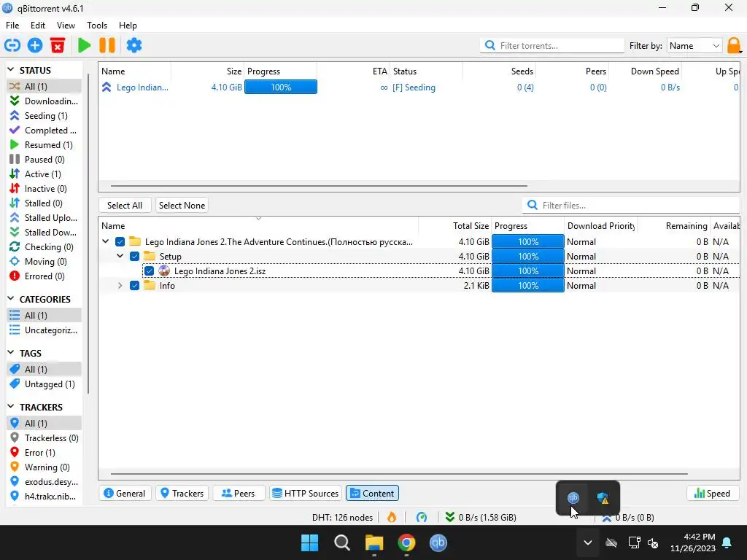Select the Paused (0) status filter

[x=44, y=160]
